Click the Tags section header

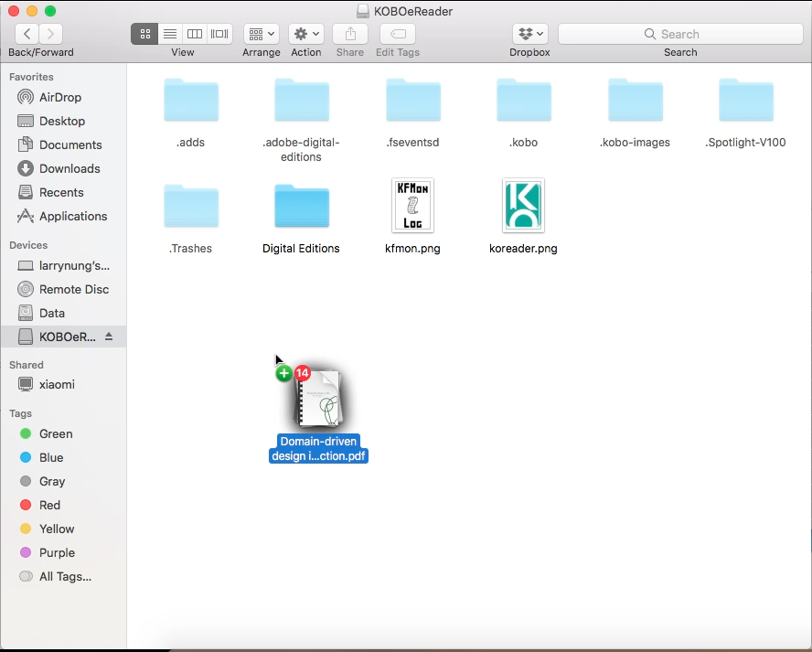click(x=21, y=413)
